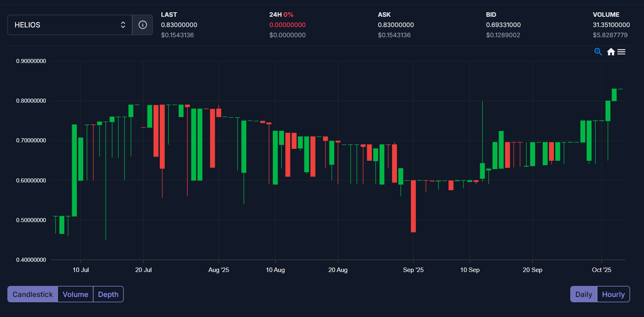
Task: Reset chart zoom with home icon
Action: point(611,52)
